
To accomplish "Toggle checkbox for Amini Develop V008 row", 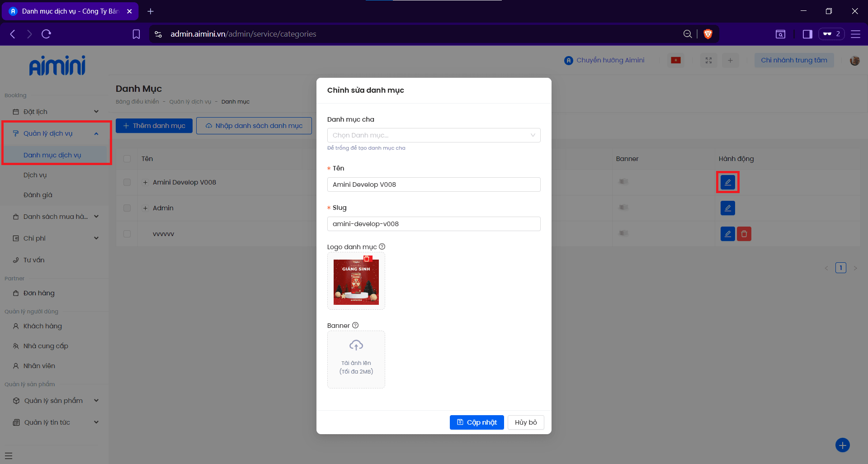I will point(127,182).
